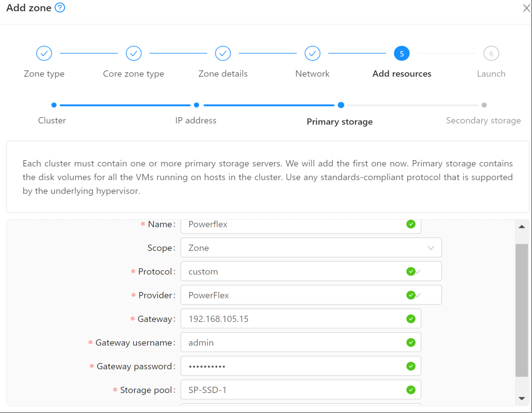The height and width of the screenshot is (413, 532).
Task: Close the Add zone dialog
Action: (x=526, y=8)
